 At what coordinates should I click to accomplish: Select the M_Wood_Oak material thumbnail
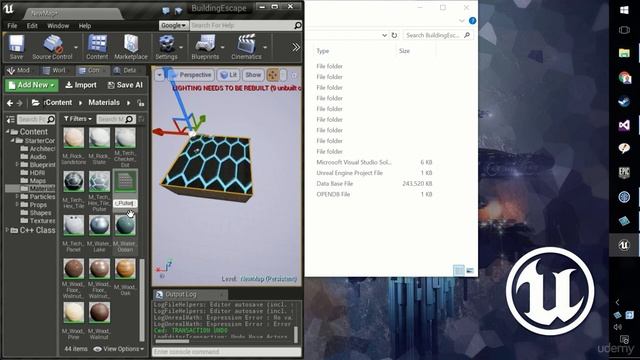pyautogui.click(x=125, y=269)
